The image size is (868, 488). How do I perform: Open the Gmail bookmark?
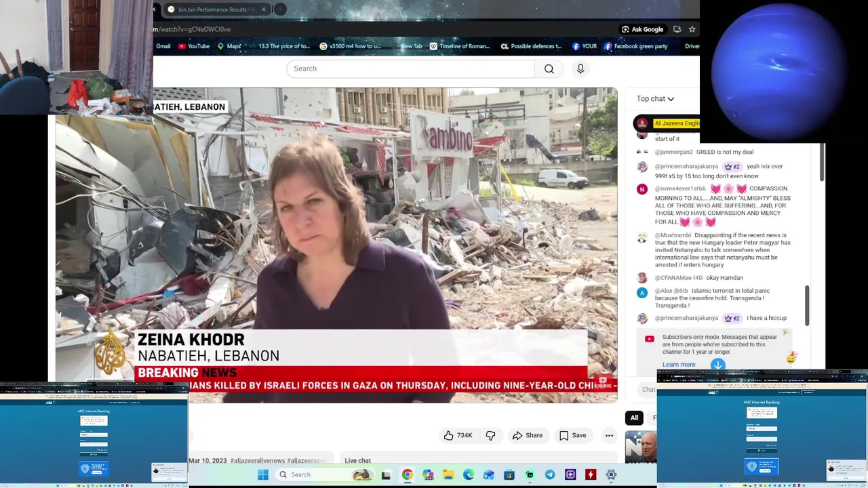[163, 46]
